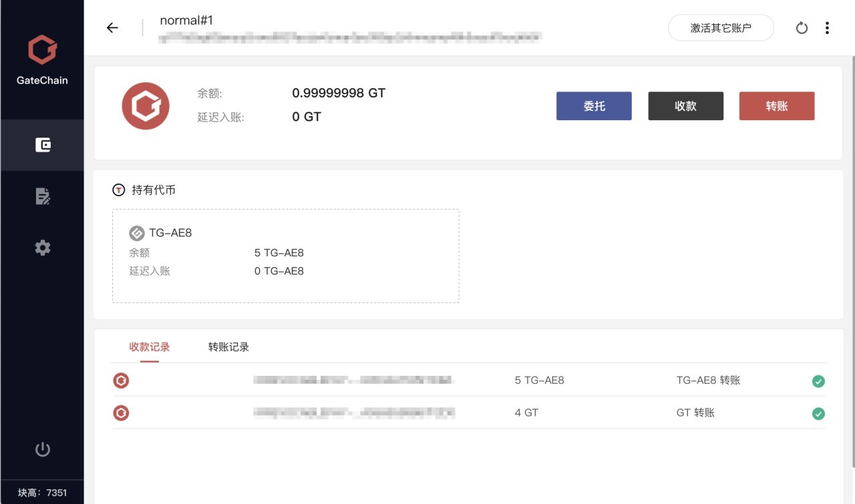Click the 0 TG-AE8 delayed value
This screenshot has height=504, width=855.
pos(279,271)
